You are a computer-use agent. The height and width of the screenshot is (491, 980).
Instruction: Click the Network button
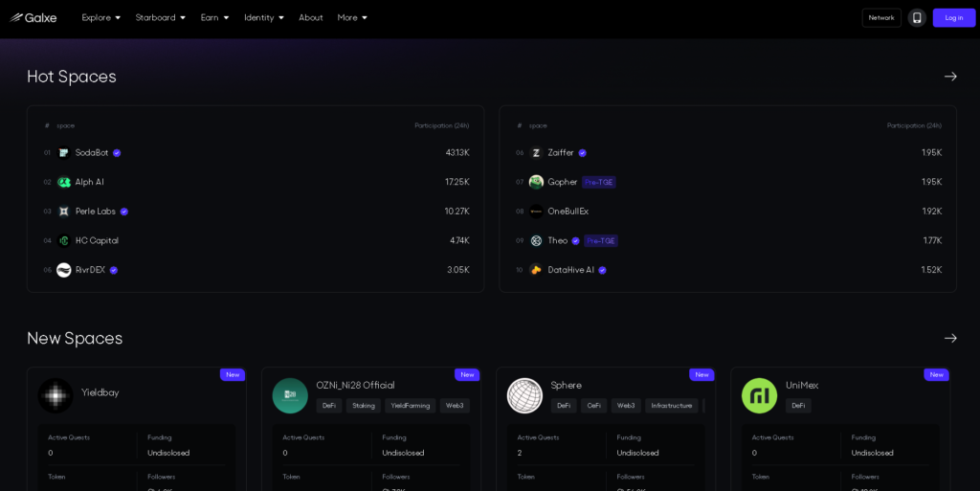(x=881, y=17)
